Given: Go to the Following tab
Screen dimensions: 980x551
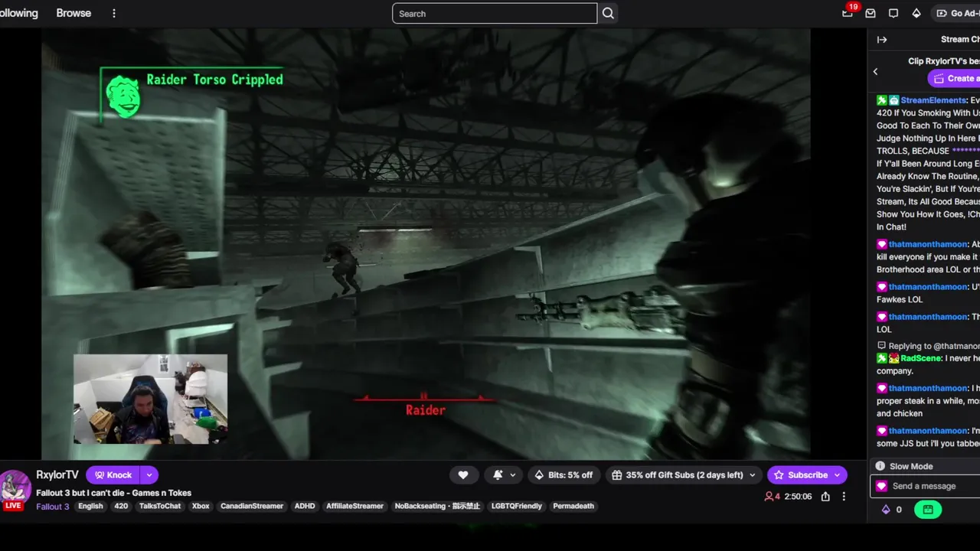Looking at the screenshot, I should (18, 13).
